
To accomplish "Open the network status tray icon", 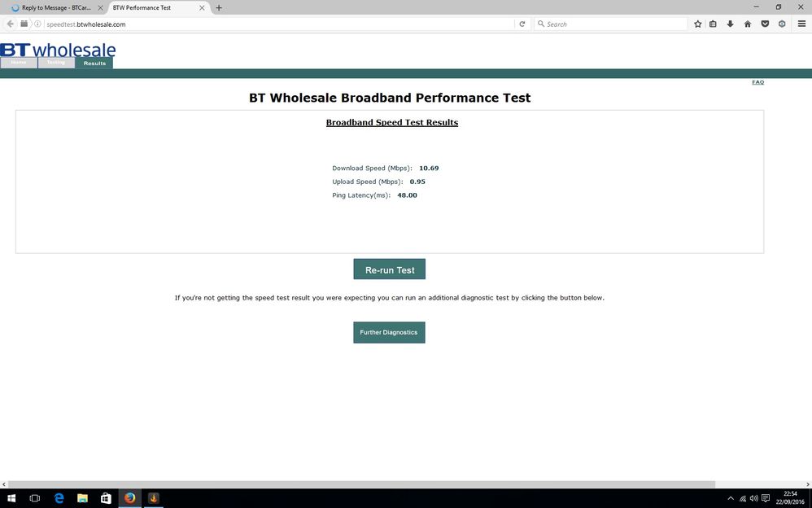I will (x=743, y=498).
